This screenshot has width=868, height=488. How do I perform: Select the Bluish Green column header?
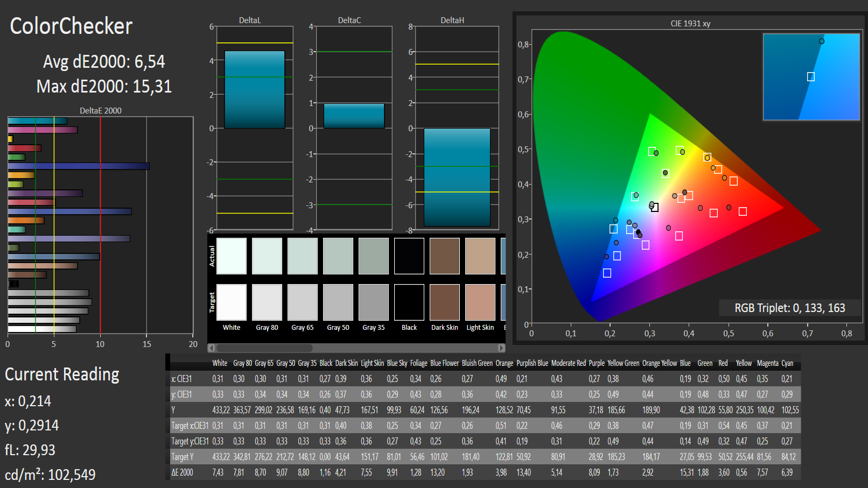click(x=477, y=363)
